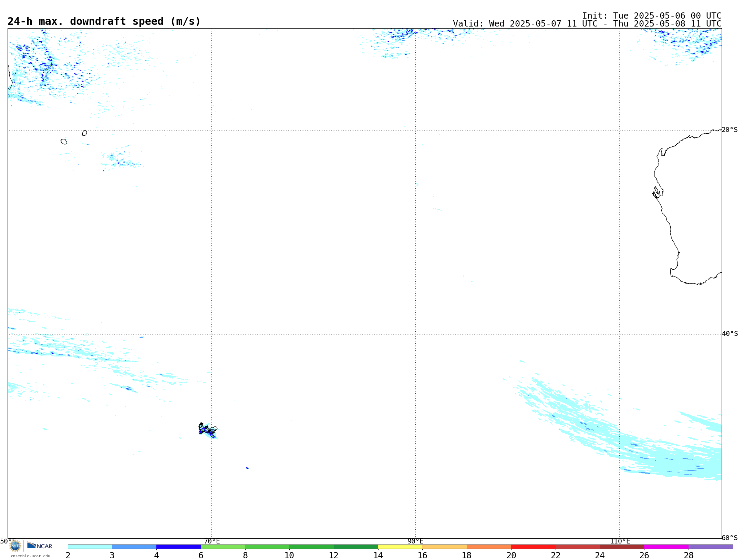Image resolution: width=744 pixels, height=560 pixels.
Task: Click the colorbar tick label '3'
Action: click(112, 555)
